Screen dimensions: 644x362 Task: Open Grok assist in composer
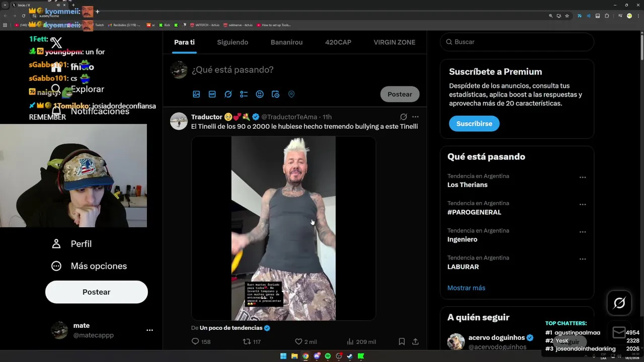click(228, 94)
